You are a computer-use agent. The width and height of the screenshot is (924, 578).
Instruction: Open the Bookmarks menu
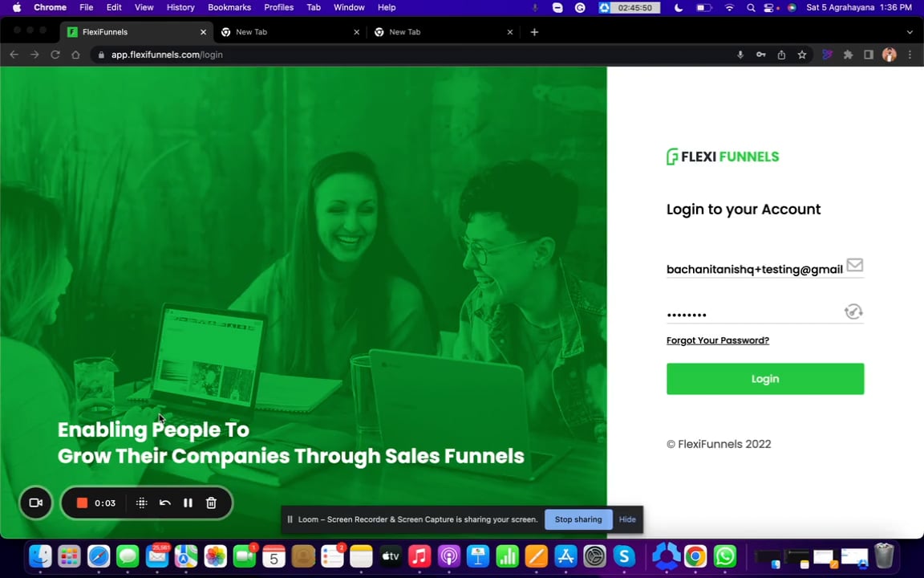[229, 8]
